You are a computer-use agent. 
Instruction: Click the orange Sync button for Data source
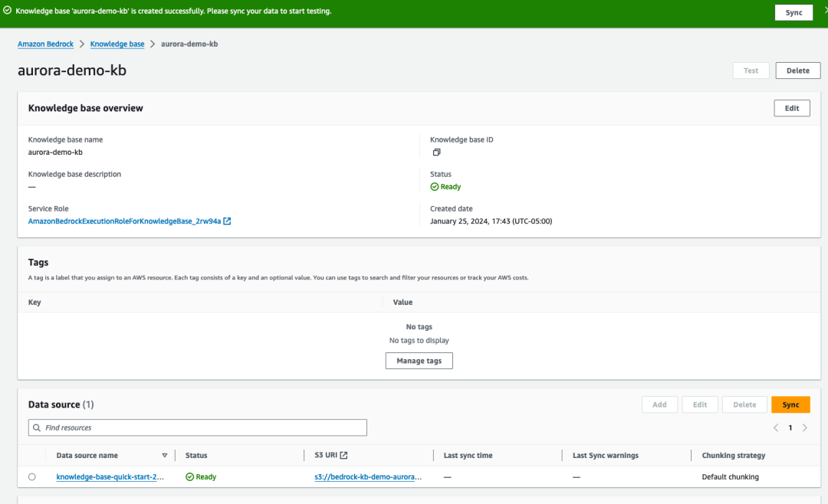click(x=790, y=404)
